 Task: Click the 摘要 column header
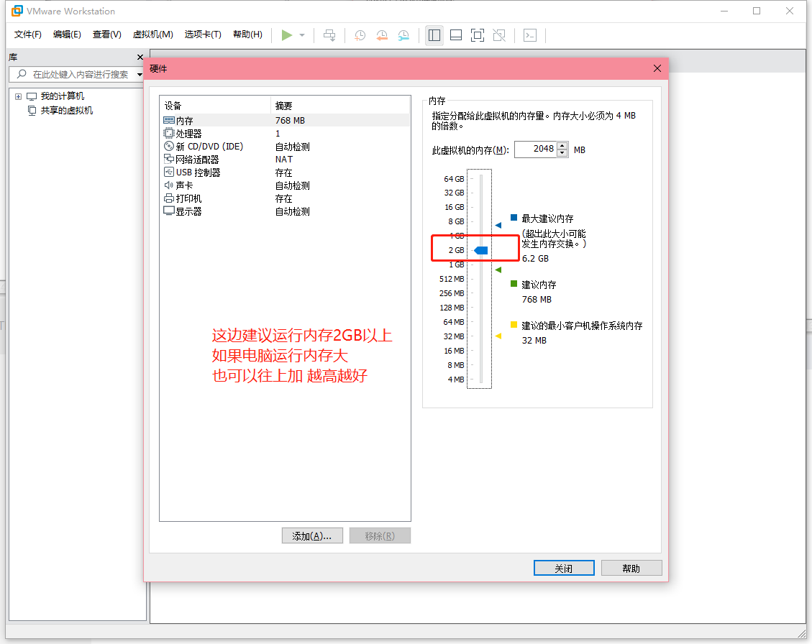(340, 106)
